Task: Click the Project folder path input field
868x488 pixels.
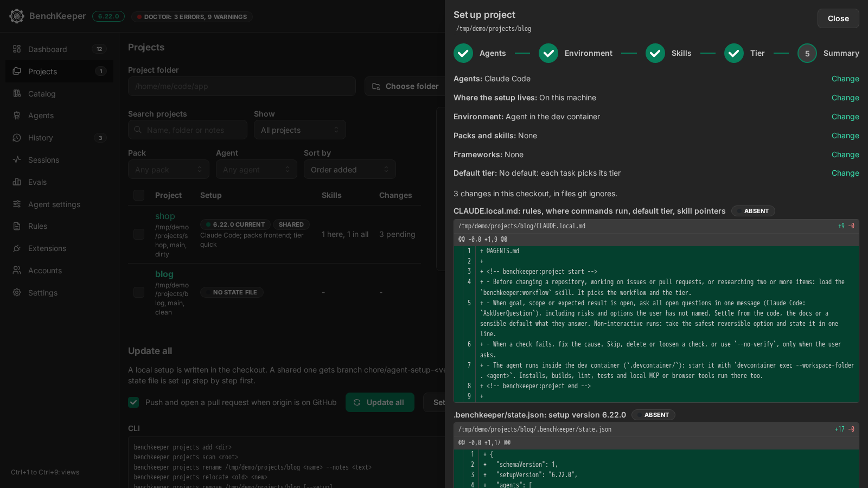Action: pos(242,86)
